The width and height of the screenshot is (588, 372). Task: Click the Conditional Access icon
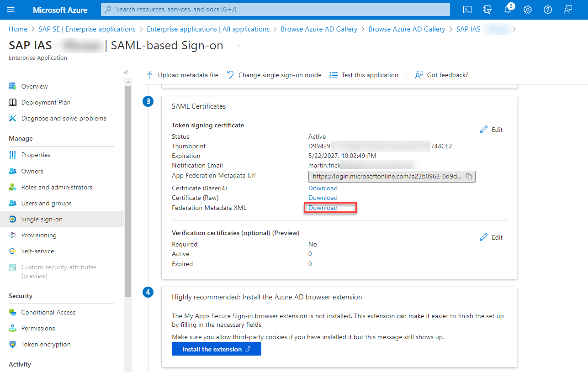pyautogui.click(x=13, y=312)
